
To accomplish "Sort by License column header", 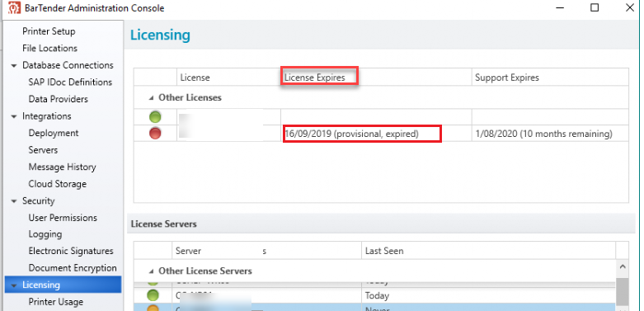I will [228, 78].
